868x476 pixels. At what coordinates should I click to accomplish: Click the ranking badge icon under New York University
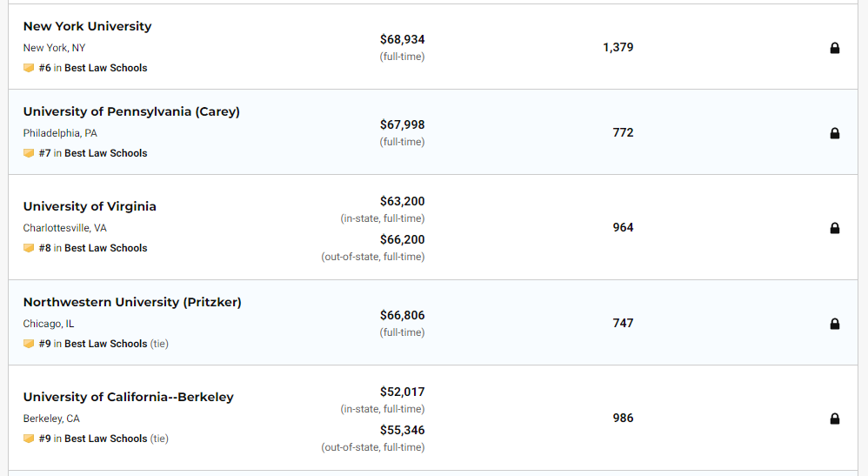29,68
